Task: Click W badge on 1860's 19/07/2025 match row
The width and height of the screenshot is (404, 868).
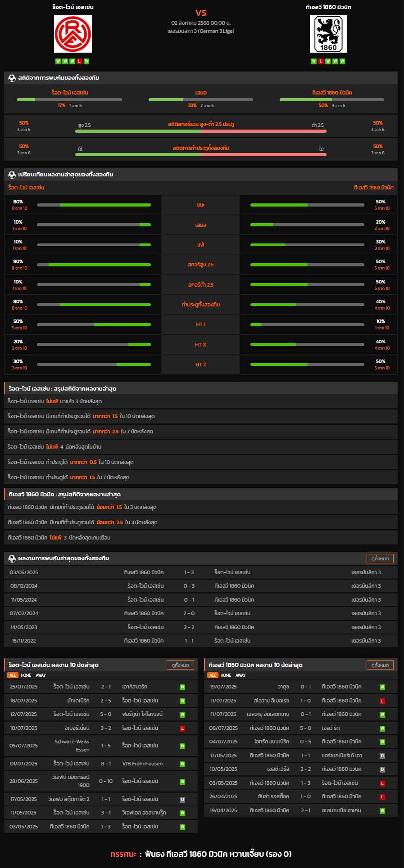Action: point(382,687)
